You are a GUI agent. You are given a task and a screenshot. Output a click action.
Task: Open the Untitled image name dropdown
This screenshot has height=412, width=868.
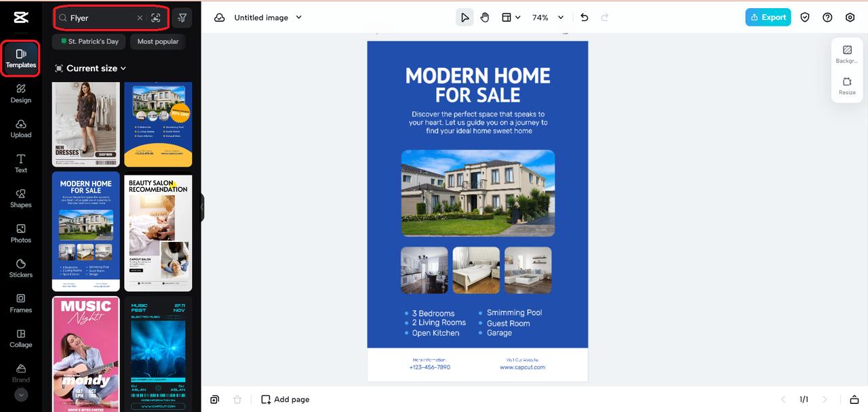click(x=268, y=18)
